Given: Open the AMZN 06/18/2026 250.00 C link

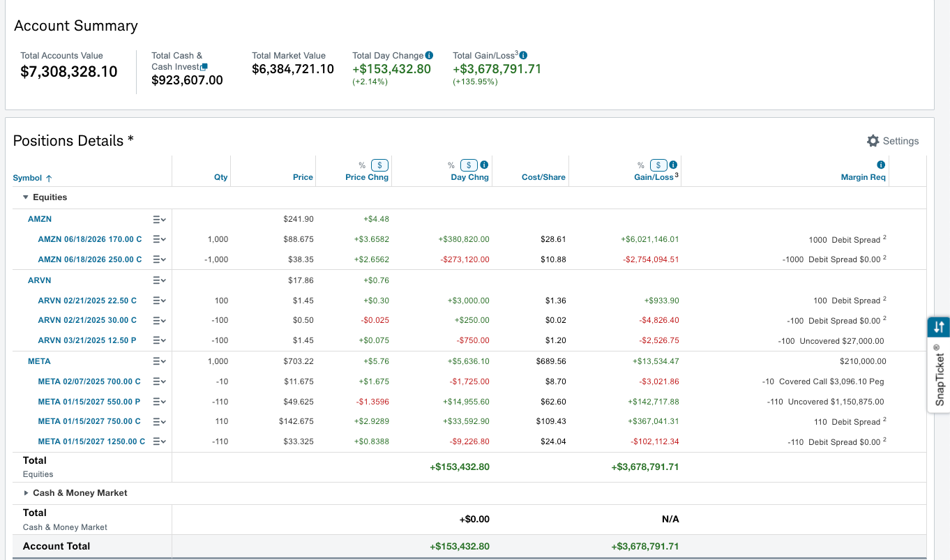Looking at the screenshot, I should 90,259.
